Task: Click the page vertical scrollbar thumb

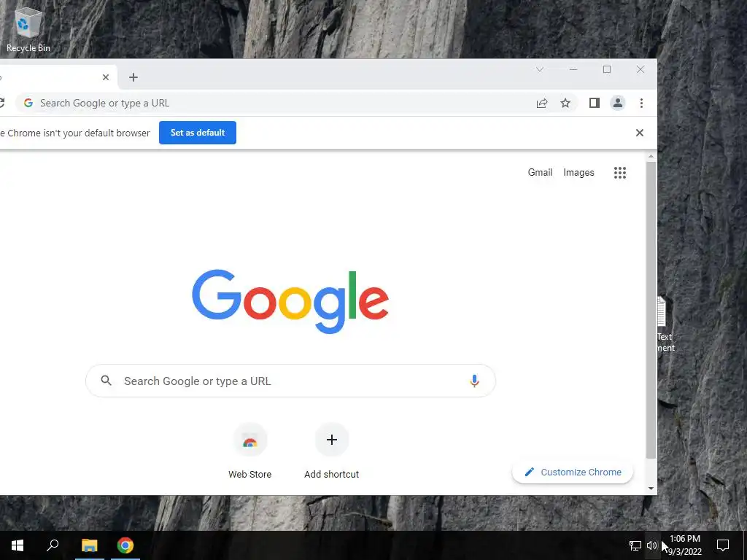Action: click(x=651, y=311)
